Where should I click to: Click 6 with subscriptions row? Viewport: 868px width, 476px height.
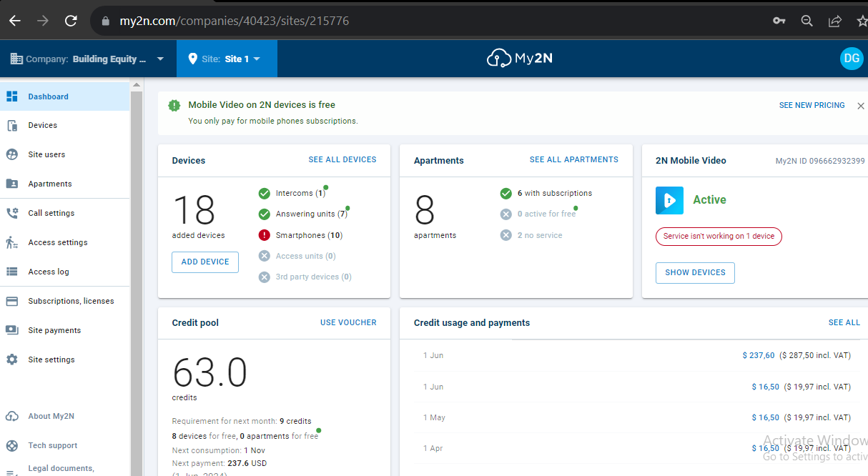[x=546, y=193]
